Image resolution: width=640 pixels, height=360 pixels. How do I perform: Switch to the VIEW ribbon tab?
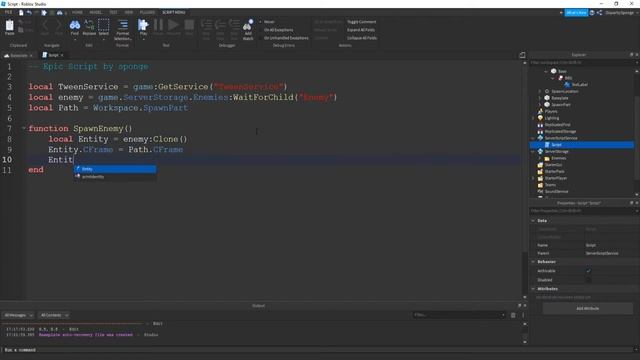(129, 13)
